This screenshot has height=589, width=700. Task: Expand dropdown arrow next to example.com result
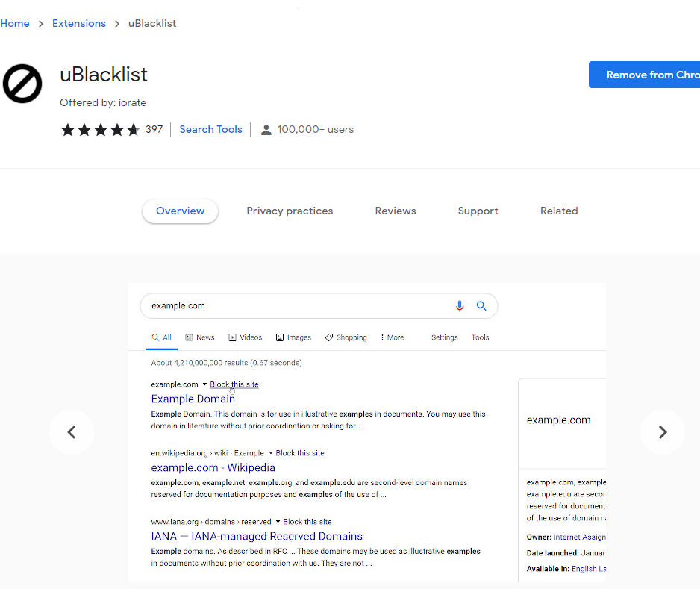pos(204,384)
